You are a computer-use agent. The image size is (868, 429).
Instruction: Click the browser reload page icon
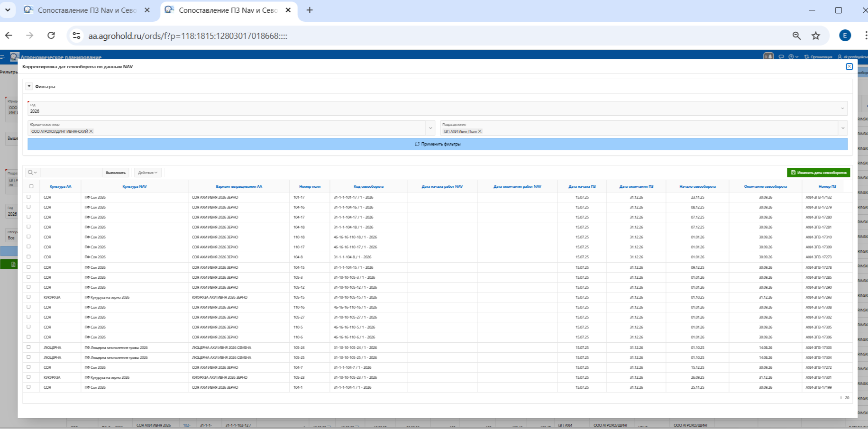pos(51,36)
